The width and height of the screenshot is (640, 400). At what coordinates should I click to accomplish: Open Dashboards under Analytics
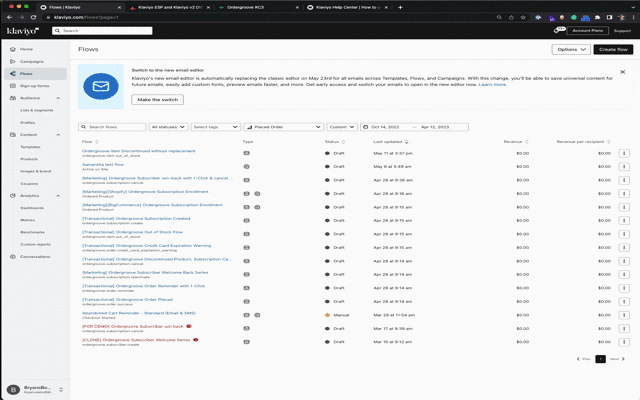pyautogui.click(x=32, y=208)
